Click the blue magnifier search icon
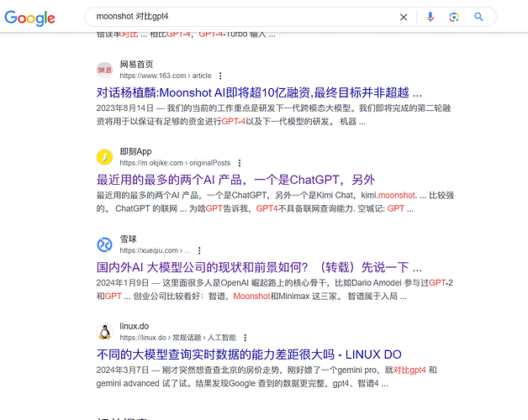Screen dimensions: 528x420 [x=478, y=17]
